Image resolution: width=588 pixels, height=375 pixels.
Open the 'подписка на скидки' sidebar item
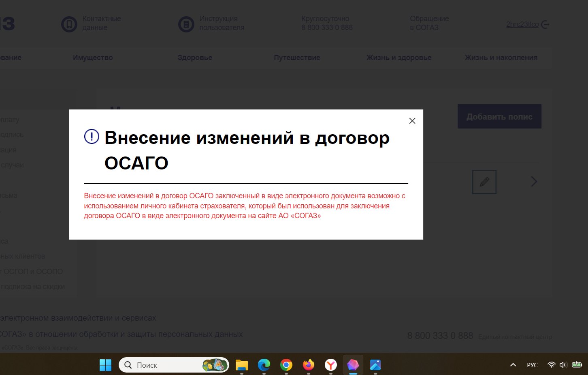pyautogui.click(x=32, y=287)
